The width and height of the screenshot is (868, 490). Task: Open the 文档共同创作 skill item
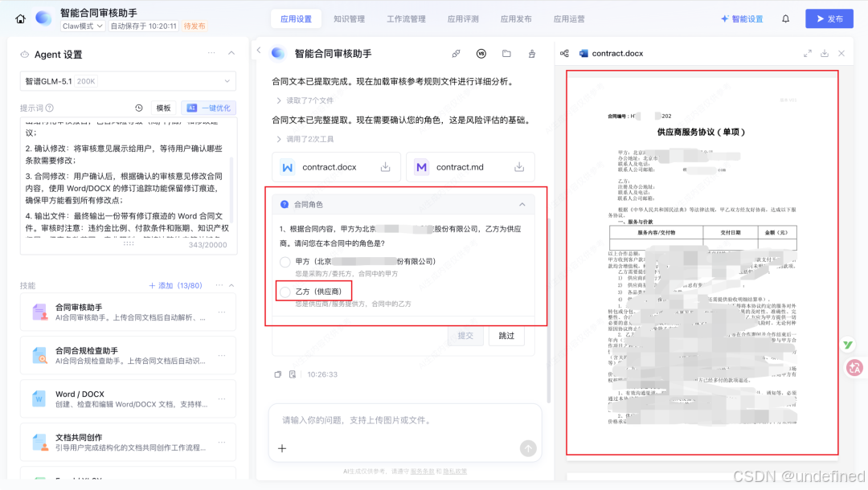click(128, 442)
